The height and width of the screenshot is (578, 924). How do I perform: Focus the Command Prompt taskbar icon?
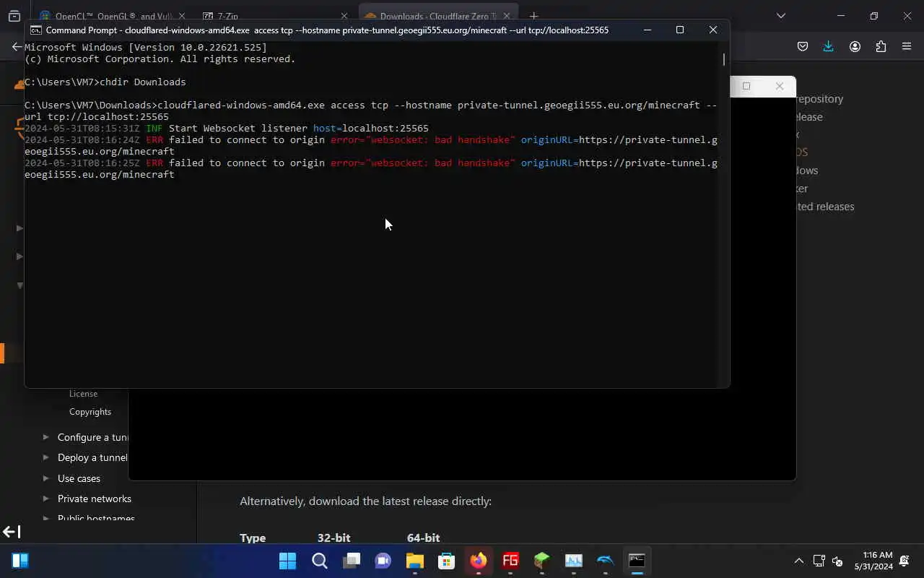coord(637,561)
